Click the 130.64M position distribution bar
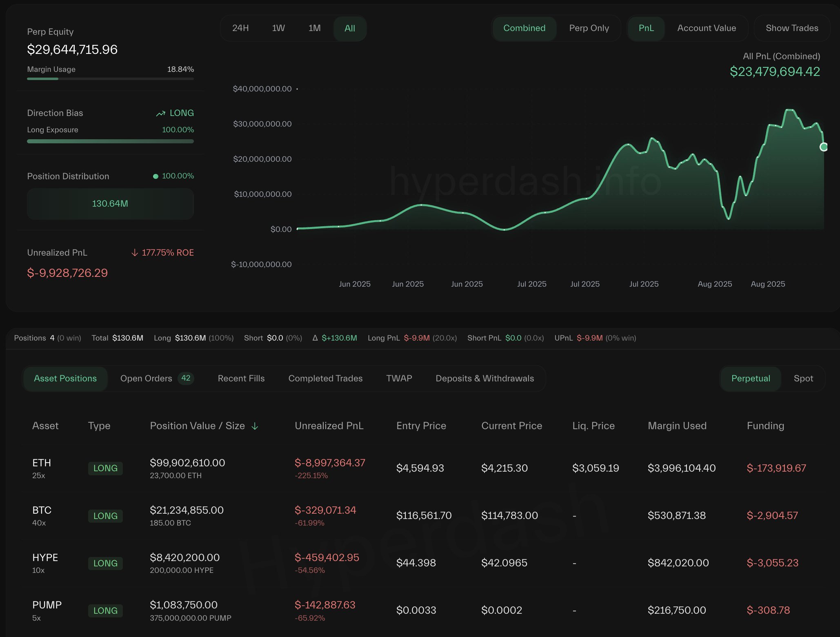The height and width of the screenshot is (637, 840). pyautogui.click(x=110, y=204)
